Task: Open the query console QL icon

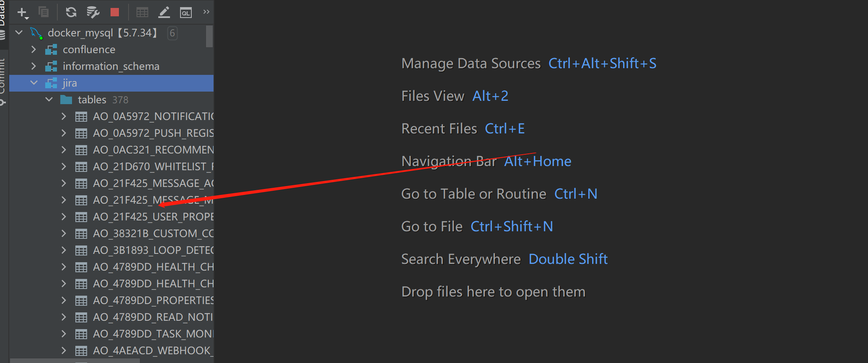Action: (186, 13)
